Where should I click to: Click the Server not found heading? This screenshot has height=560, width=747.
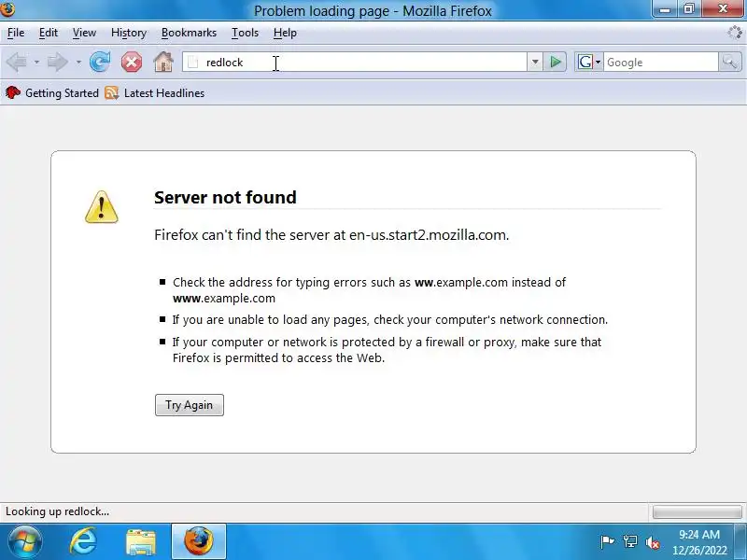(x=225, y=197)
